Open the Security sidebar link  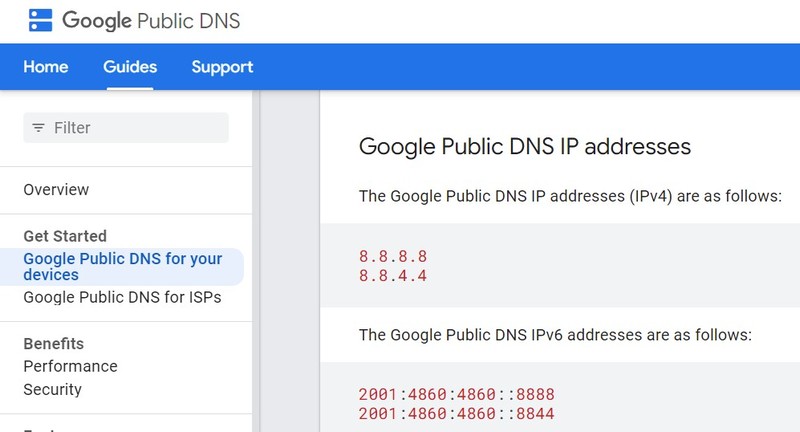tap(52, 390)
